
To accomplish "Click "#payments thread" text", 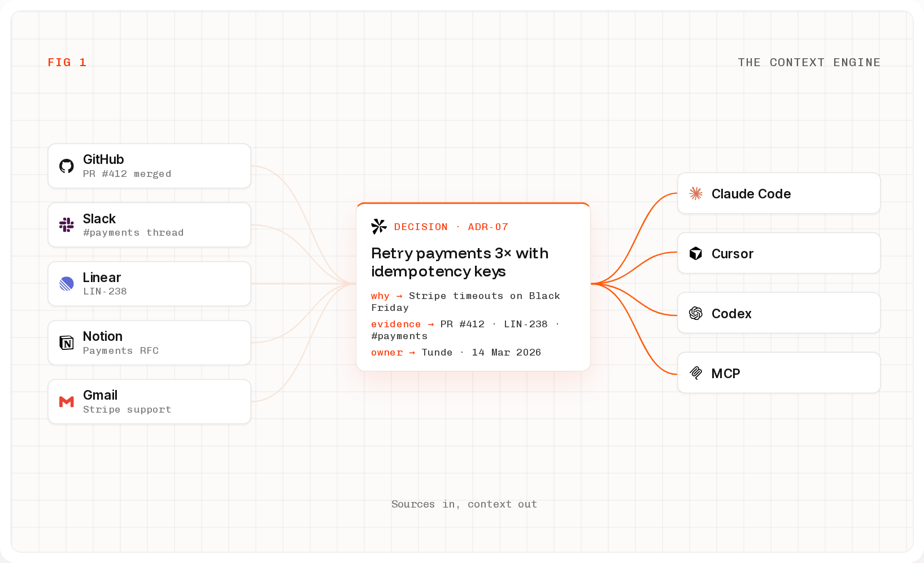I will [x=133, y=233].
